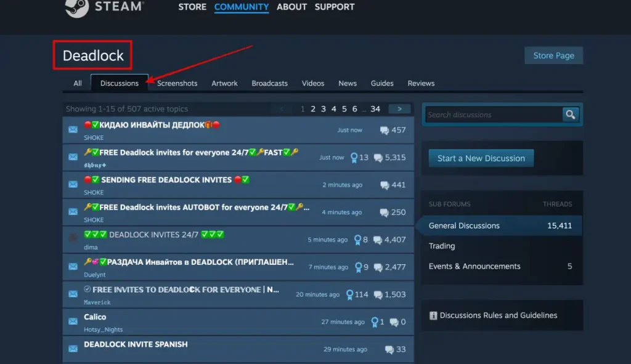Open the COMMUNITY menu in the header

pos(242,7)
